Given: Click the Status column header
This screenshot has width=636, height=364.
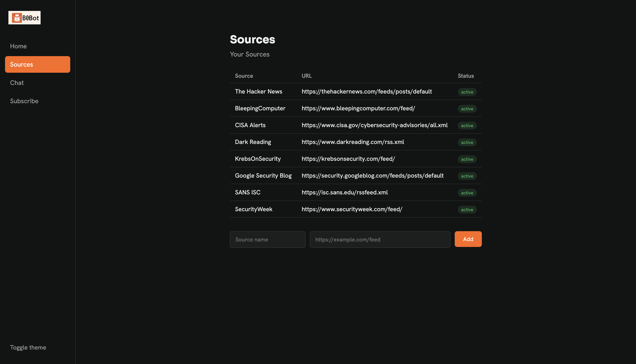Looking at the screenshot, I should click(x=466, y=76).
